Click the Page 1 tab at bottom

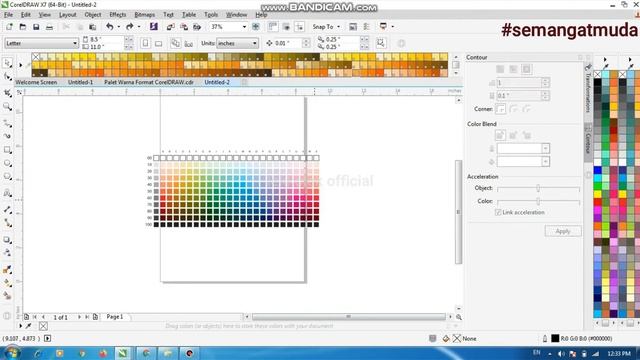click(x=115, y=317)
